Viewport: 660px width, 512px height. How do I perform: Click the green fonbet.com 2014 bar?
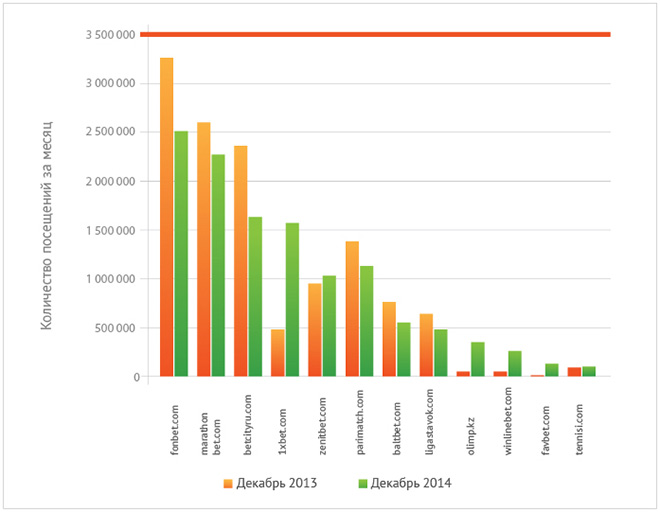(x=181, y=253)
